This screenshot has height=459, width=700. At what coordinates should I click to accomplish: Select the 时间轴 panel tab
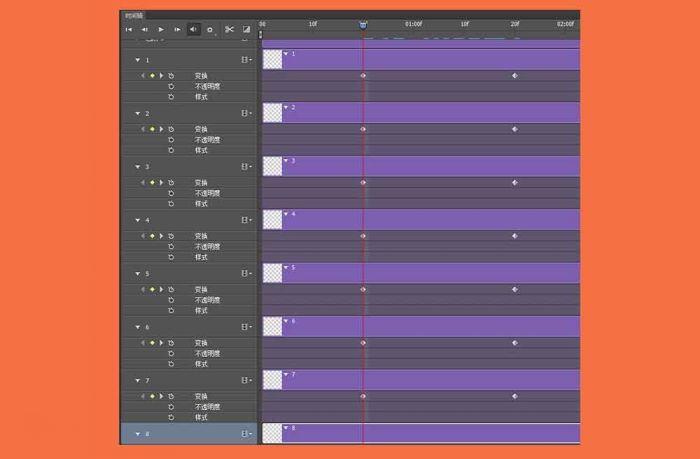133,16
